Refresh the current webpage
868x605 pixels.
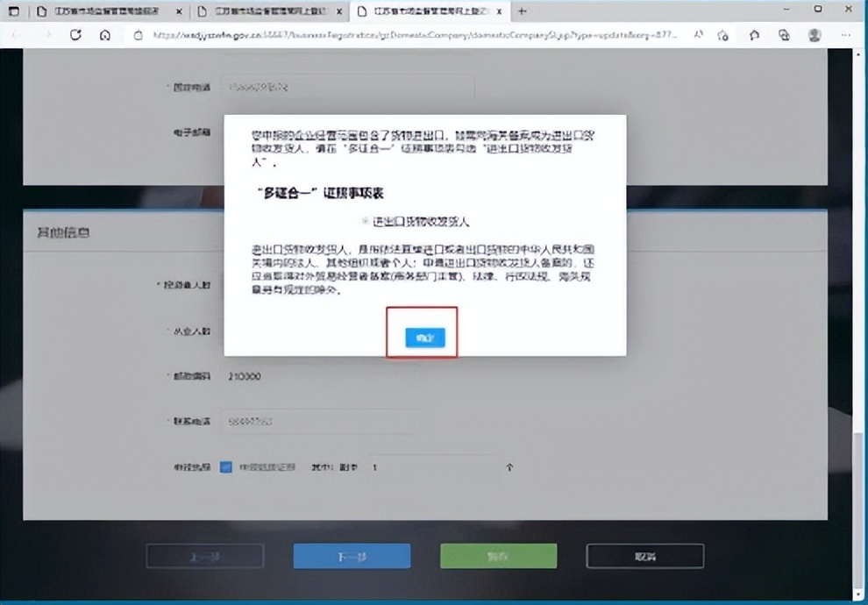pos(75,35)
